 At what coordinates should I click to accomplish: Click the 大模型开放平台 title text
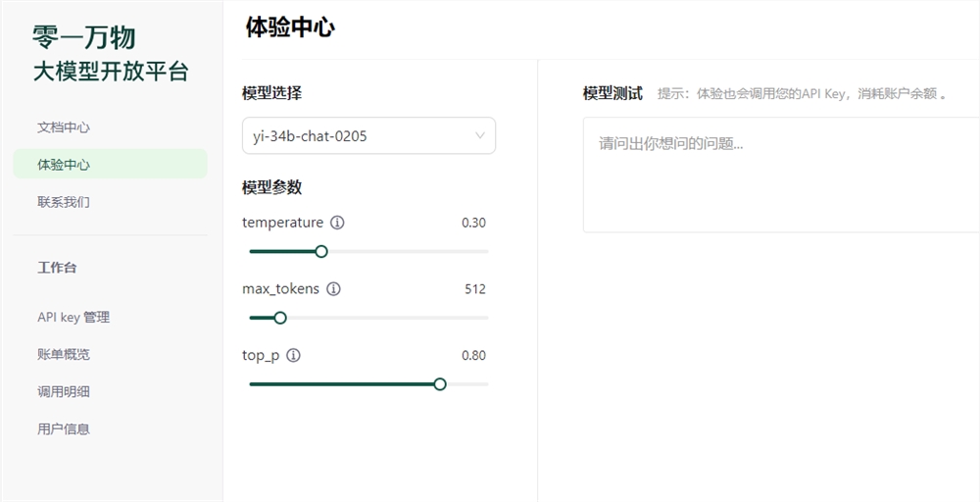tap(111, 72)
